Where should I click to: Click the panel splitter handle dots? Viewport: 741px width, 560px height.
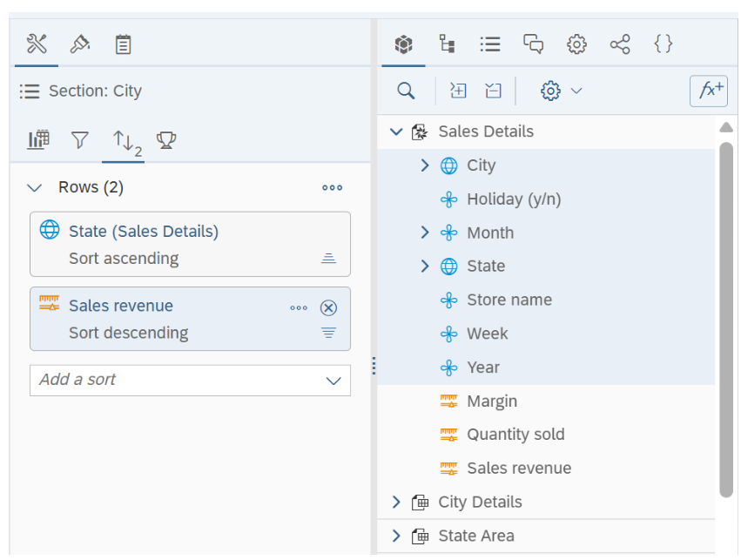coord(374,366)
